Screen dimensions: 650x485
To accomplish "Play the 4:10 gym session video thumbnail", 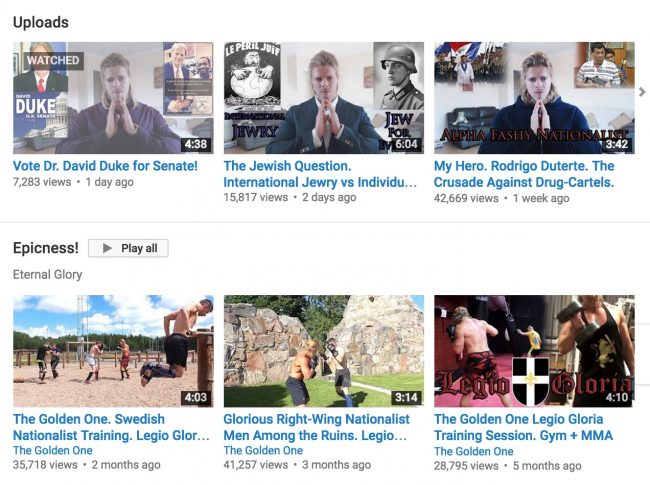I will [x=533, y=351].
